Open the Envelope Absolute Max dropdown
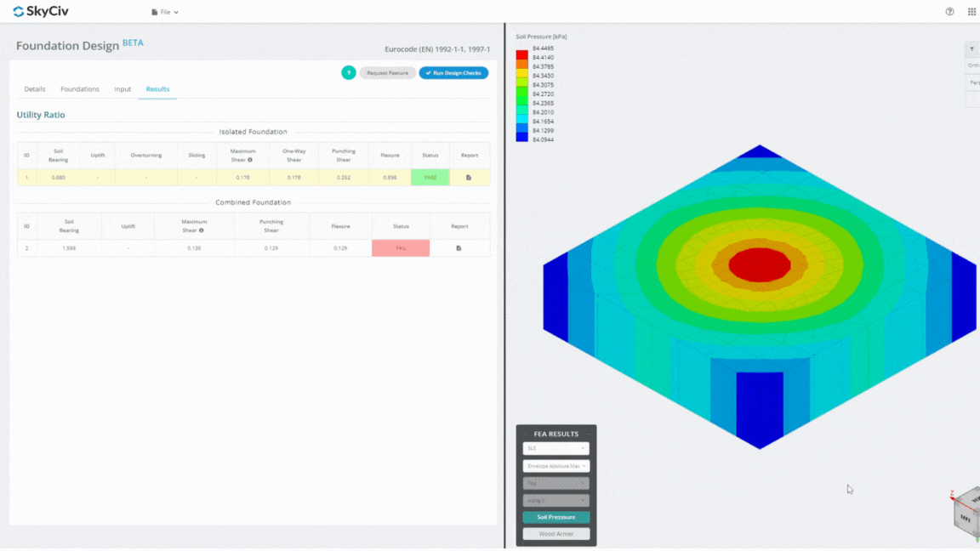The height and width of the screenshot is (551, 980). [x=556, y=466]
